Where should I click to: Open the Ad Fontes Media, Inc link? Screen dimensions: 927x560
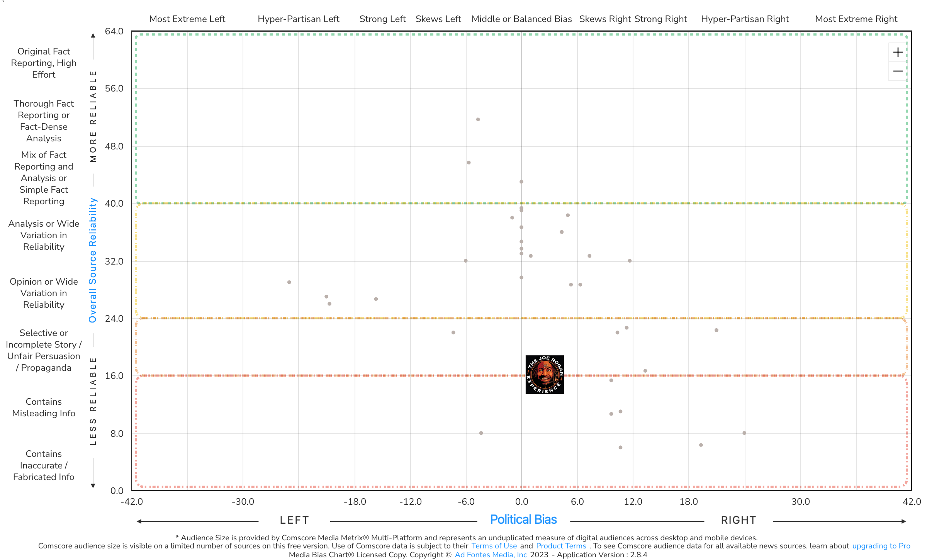pyautogui.click(x=491, y=555)
